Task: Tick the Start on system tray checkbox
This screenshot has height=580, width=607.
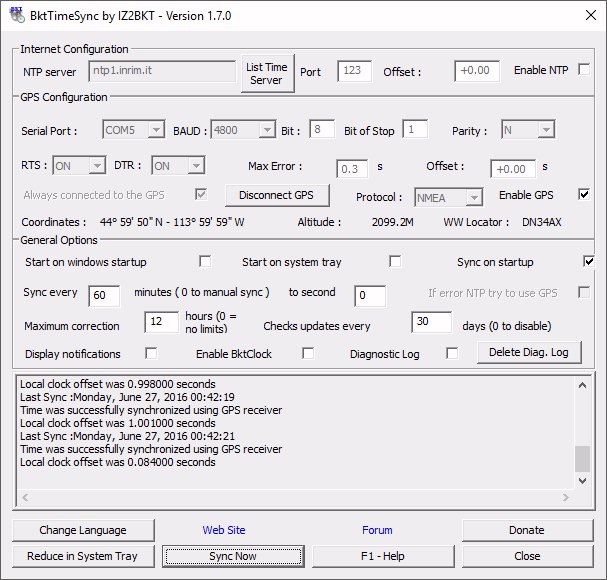Action: click(x=395, y=262)
